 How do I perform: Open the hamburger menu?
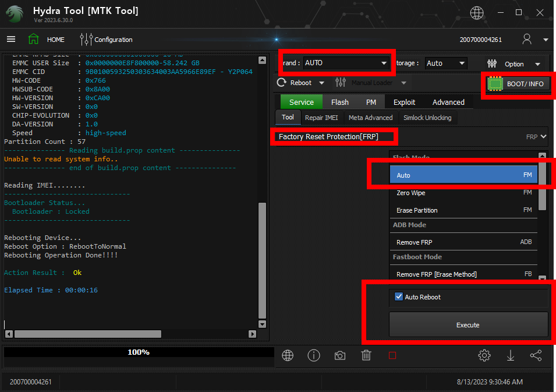(x=11, y=39)
